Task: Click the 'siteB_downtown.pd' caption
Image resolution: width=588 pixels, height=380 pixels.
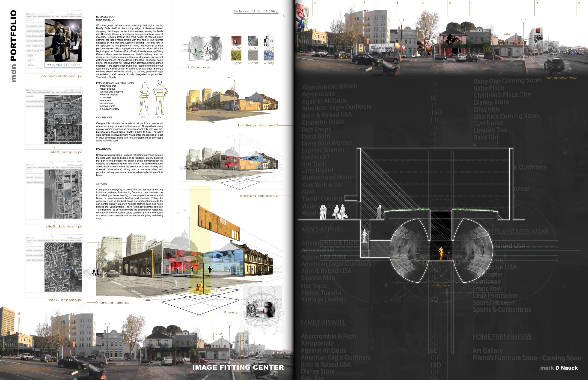Action: (x=64, y=226)
